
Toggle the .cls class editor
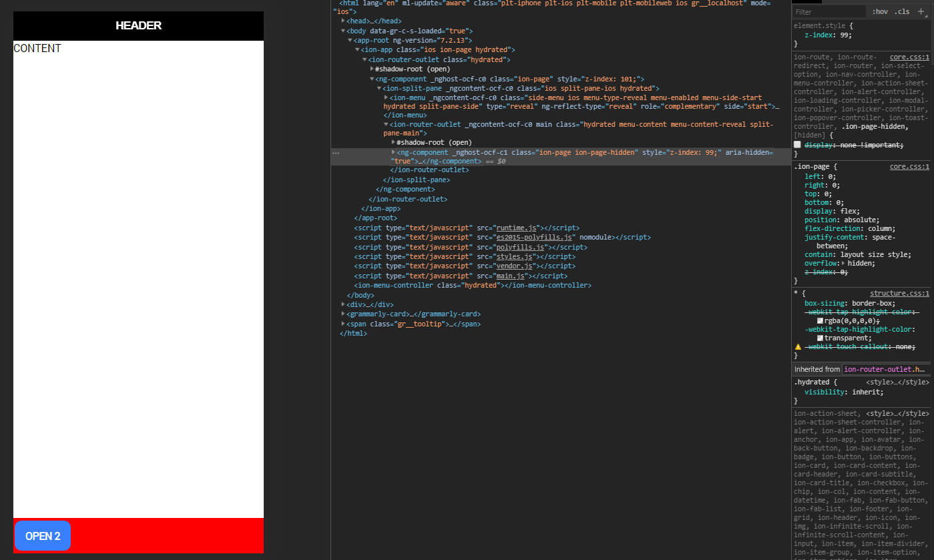pos(902,12)
